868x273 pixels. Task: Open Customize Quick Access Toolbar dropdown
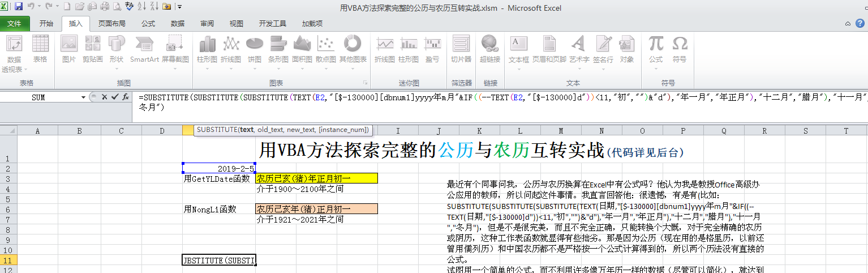(179, 7)
